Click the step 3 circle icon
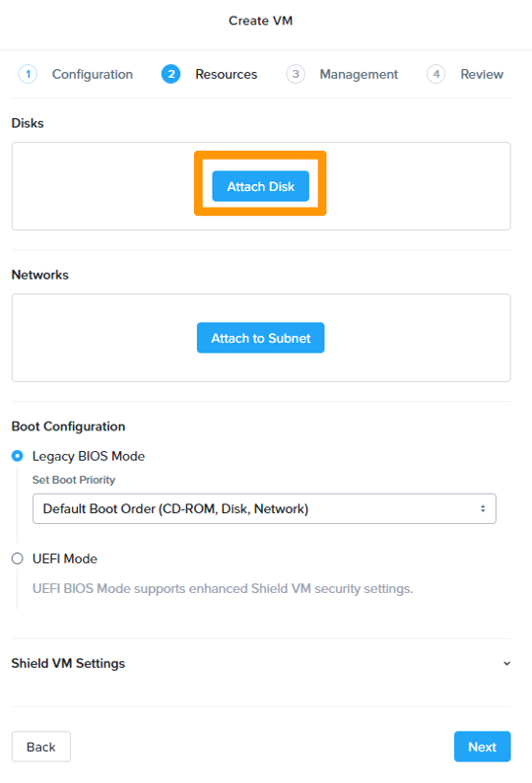This screenshot has width=532, height=783. click(296, 75)
